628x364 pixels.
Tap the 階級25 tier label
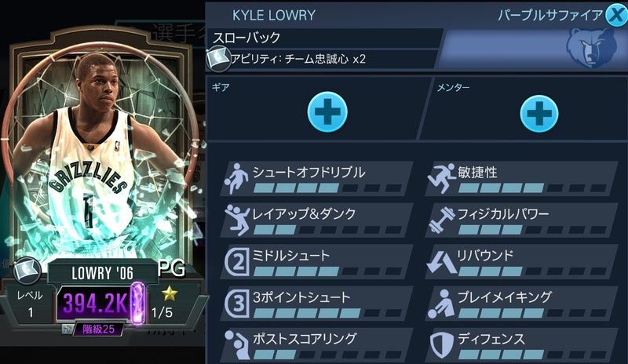pyautogui.click(x=99, y=329)
